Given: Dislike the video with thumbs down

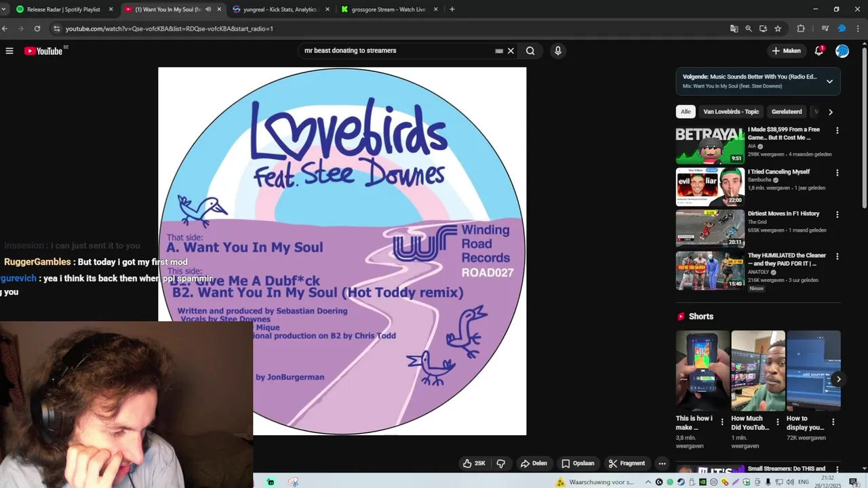Looking at the screenshot, I should 501,464.
